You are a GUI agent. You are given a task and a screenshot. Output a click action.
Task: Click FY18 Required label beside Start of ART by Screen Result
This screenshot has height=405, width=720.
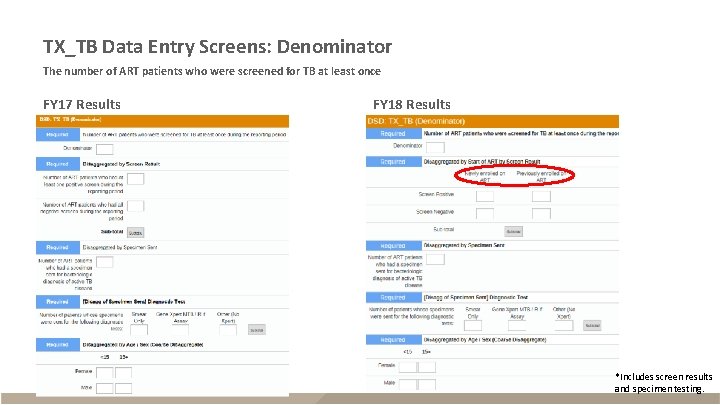point(394,162)
